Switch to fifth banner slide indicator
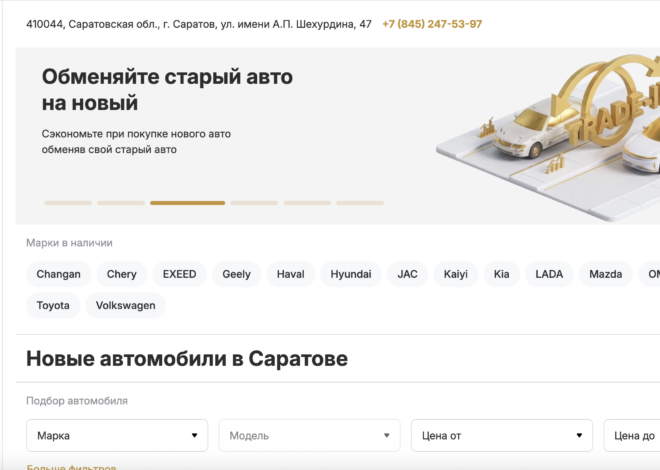This screenshot has height=470, width=660. (x=307, y=203)
